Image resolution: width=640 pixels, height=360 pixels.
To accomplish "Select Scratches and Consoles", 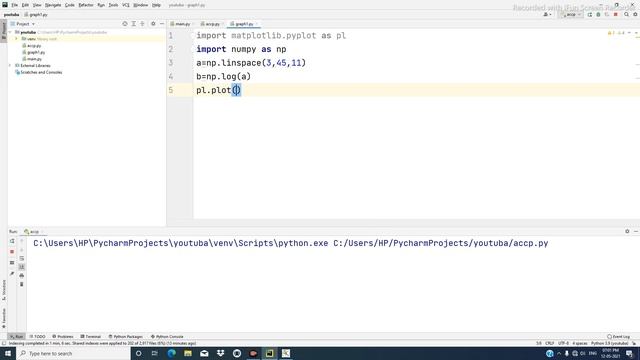I will [x=39, y=72].
